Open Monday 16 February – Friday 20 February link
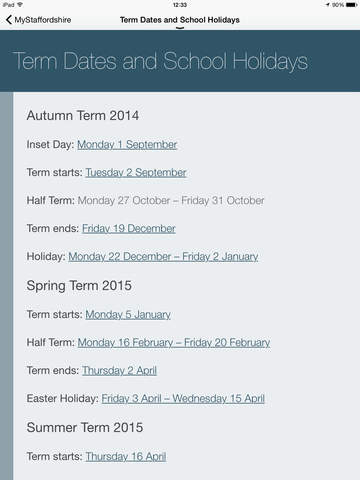This screenshot has height=480, width=360. point(174,343)
